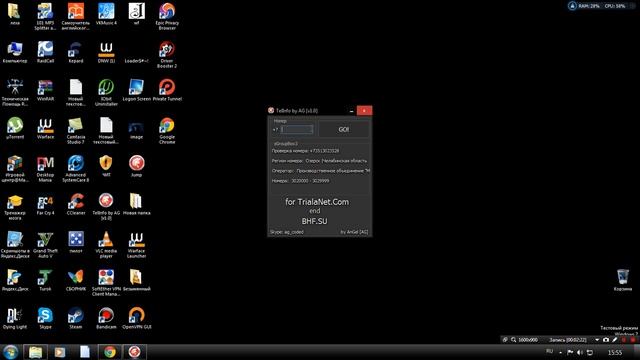The height and width of the screenshot is (360, 640).
Task: Select the SoftEther VPN Client Manager icon
Action: pyautogui.click(x=106, y=282)
